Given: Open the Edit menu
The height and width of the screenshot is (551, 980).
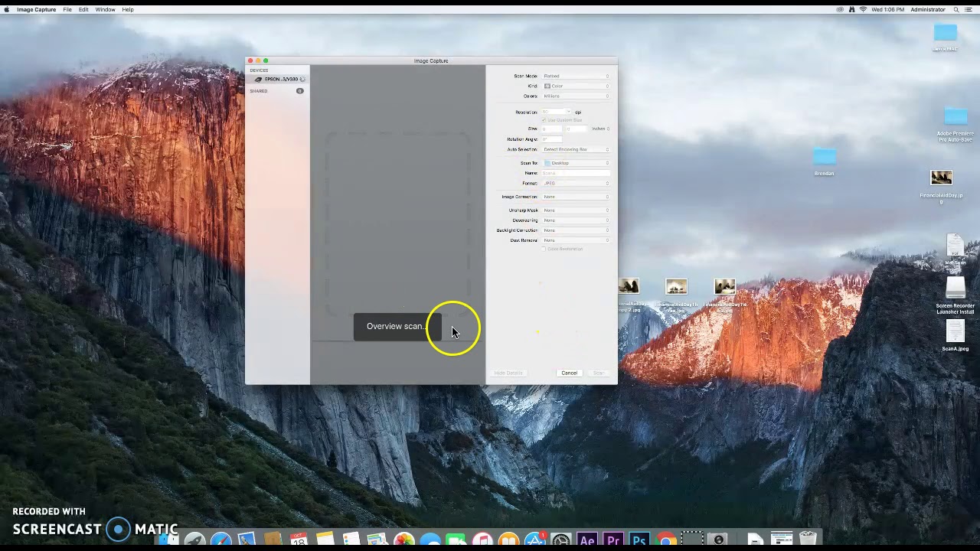Looking at the screenshot, I should [83, 9].
